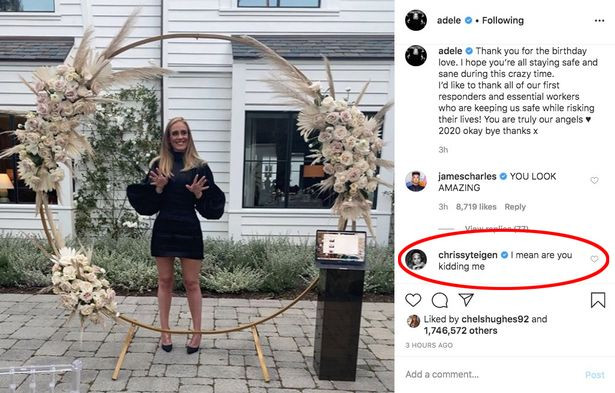This screenshot has width=615, height=393.
Task: Open the three-dot more options menu
Action: click(x=599, y=20)
